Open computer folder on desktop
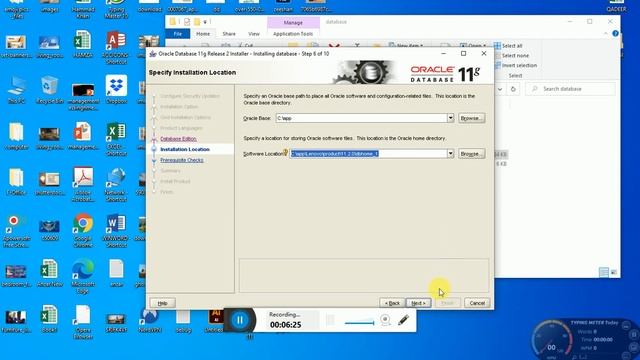Image resolution: width=640 pixels, height=360 pixels. [16, 136]
